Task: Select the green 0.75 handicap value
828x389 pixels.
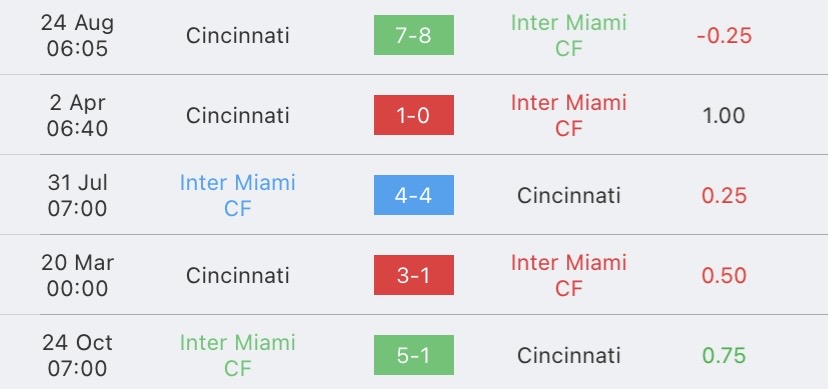Action: point(724,355)
